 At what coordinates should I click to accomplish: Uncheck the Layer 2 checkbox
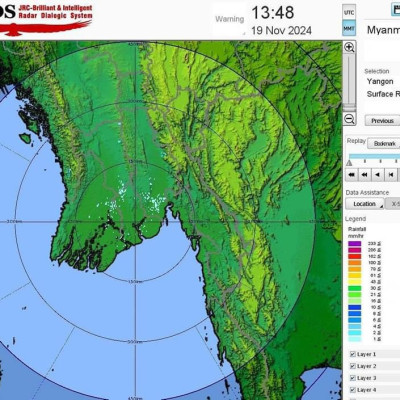[x=353, y=366]
